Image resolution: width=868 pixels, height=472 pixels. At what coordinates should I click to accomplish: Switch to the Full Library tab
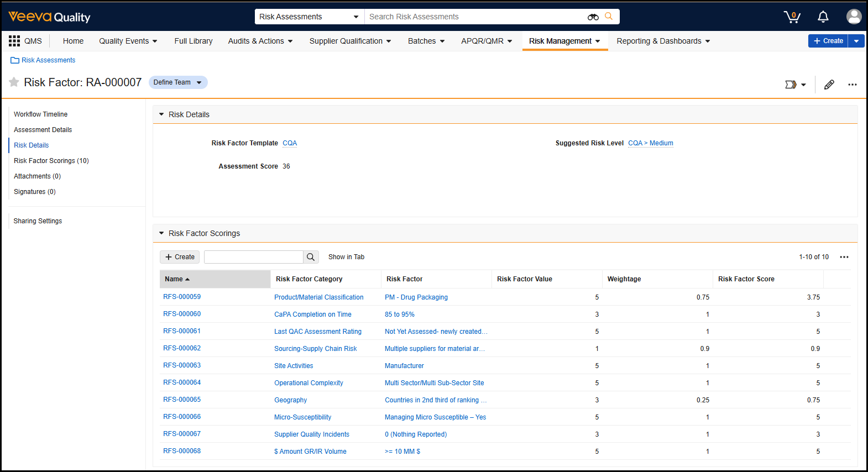193,41
